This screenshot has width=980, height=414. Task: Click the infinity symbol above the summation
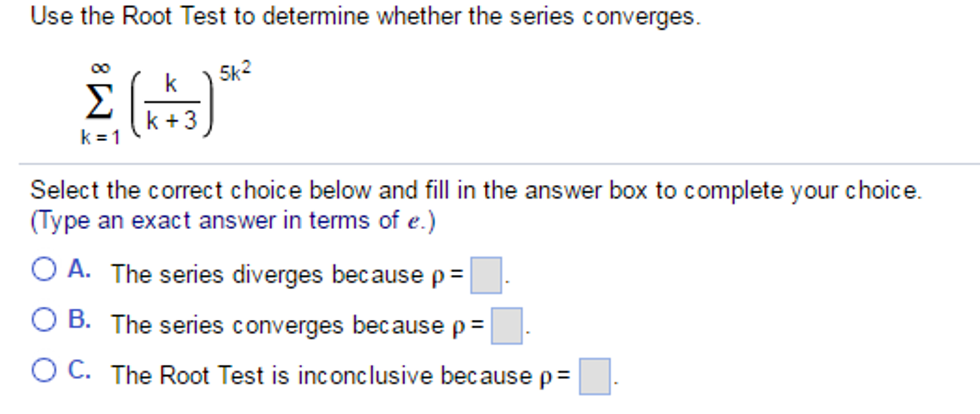click(x=100, y=66)
